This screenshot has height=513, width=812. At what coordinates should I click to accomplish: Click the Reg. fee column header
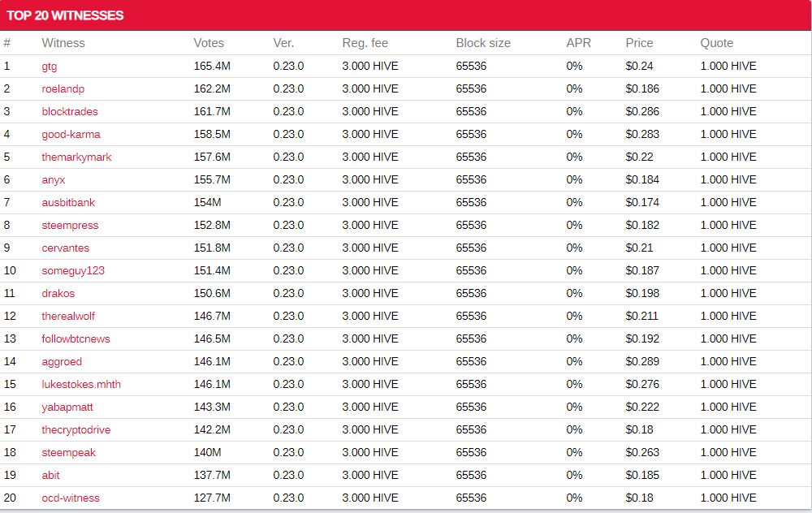[365, 44]
